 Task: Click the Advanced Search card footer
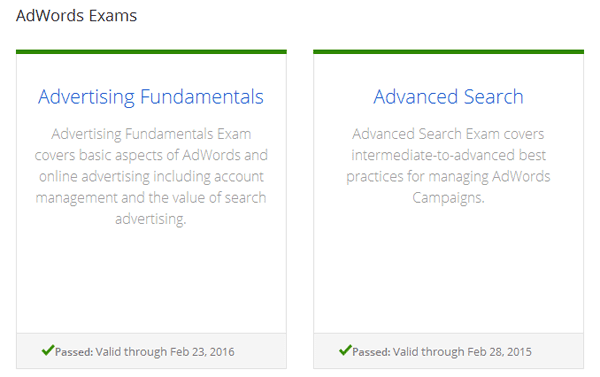click(x=448, y=351)
